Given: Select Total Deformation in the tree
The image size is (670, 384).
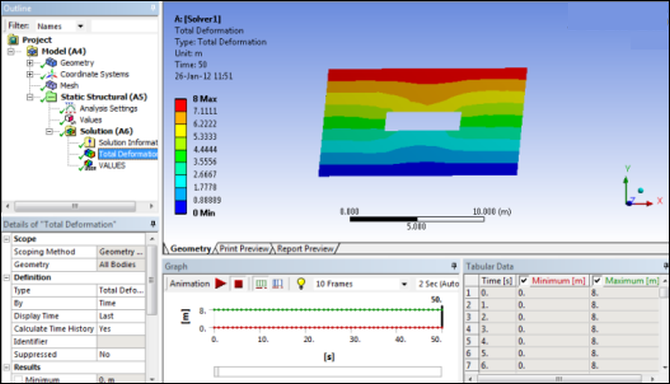Looking at the screenshot, I should point(128,154).
